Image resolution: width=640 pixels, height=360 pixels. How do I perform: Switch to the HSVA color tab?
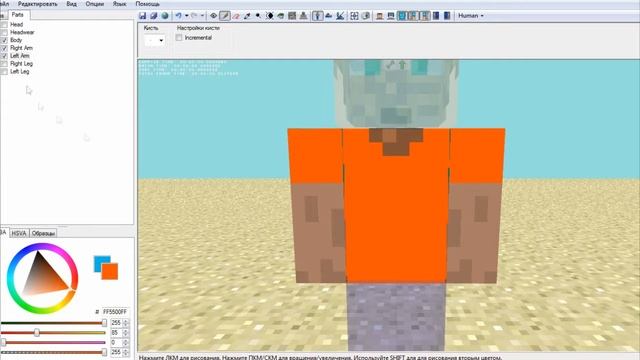click(19, 233)
